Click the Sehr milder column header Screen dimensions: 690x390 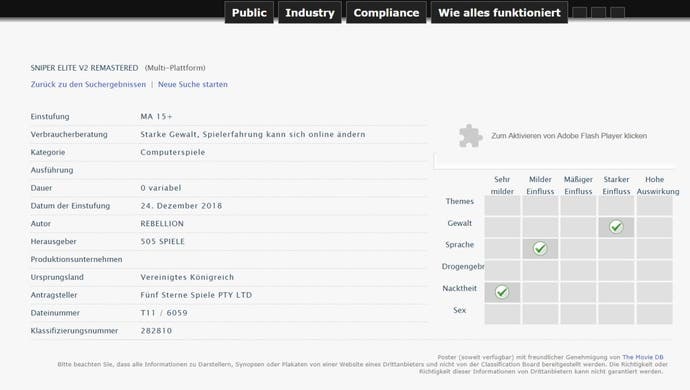[502, 185]
